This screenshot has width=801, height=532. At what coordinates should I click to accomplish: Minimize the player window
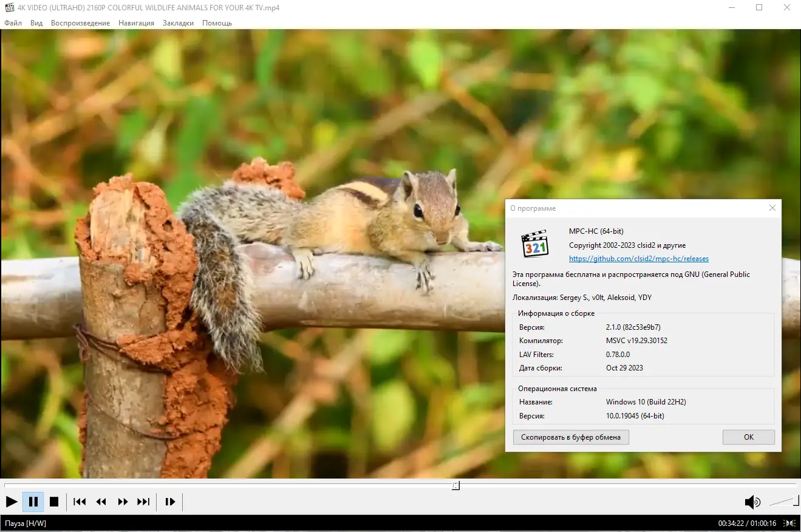[x=731, y=8]
